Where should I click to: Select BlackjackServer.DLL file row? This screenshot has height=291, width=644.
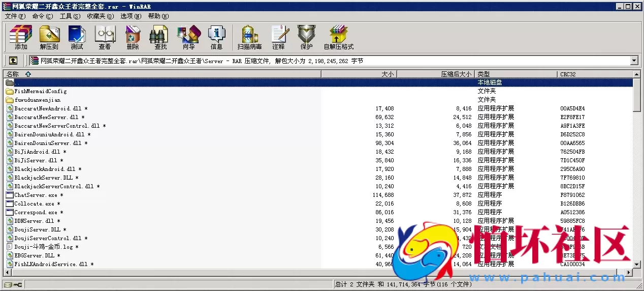point(318,178)
